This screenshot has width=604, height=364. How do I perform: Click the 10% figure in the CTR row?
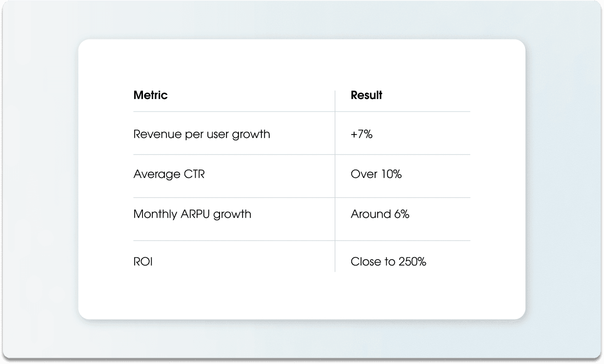392,174
